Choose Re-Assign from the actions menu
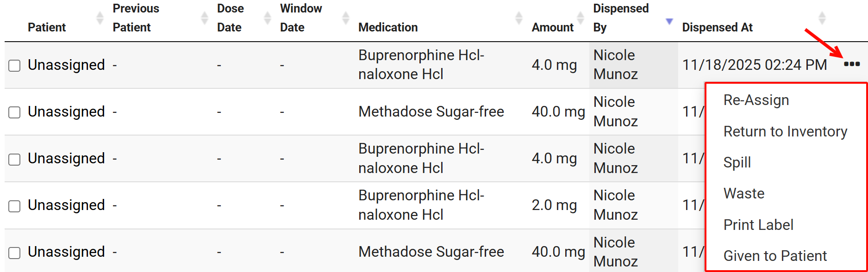Screen dimensions: 868x272 756,100
